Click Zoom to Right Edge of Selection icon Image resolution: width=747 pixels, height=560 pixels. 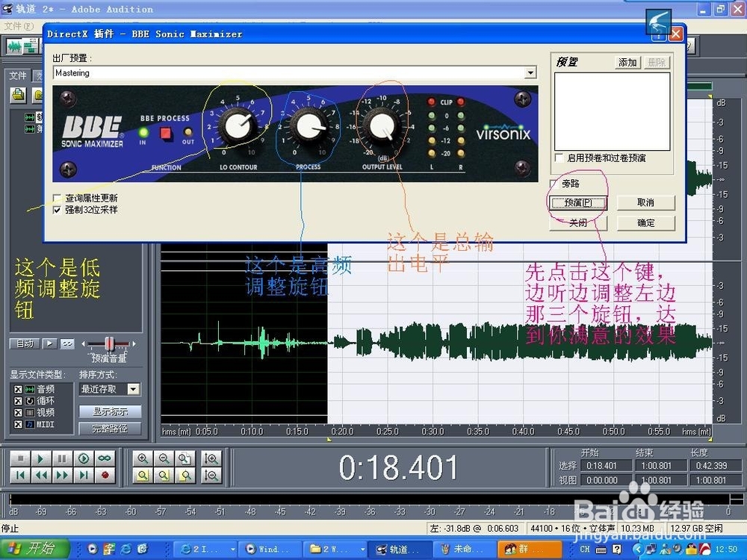click(x=185, y=475)
